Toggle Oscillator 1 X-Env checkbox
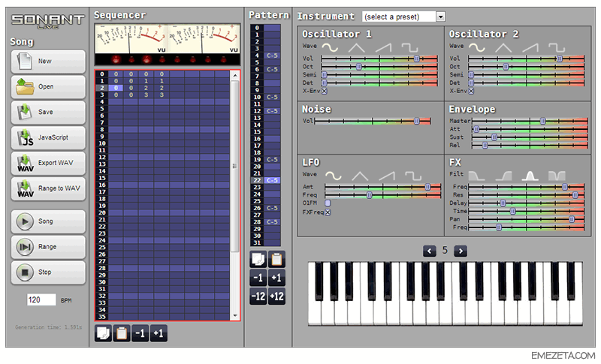Image resolution: width=601 pixels, height=364 pixels. [325, 91]
